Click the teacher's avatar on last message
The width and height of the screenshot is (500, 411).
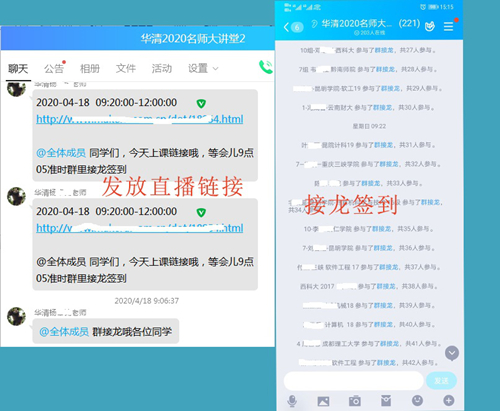16,316
